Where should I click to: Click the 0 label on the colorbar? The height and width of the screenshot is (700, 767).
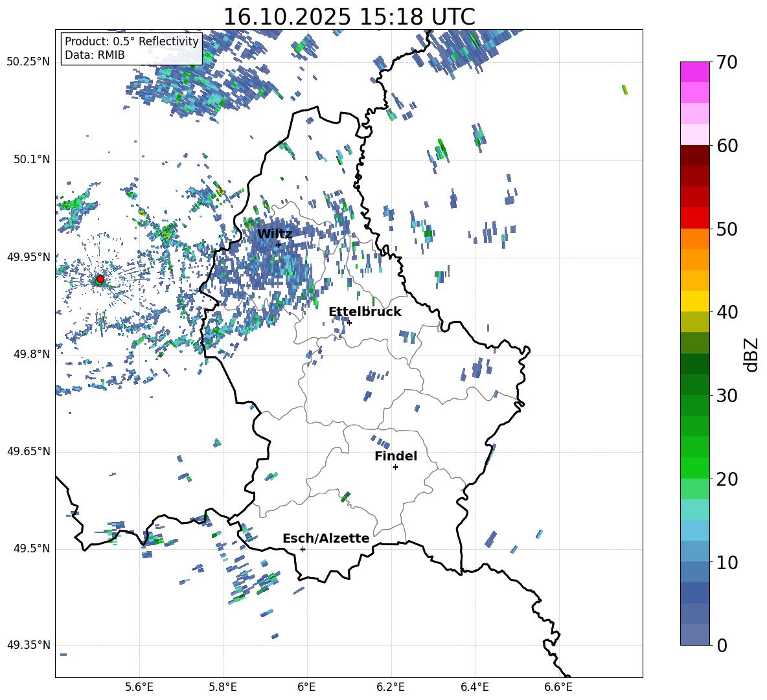click(x=722, y=646)
